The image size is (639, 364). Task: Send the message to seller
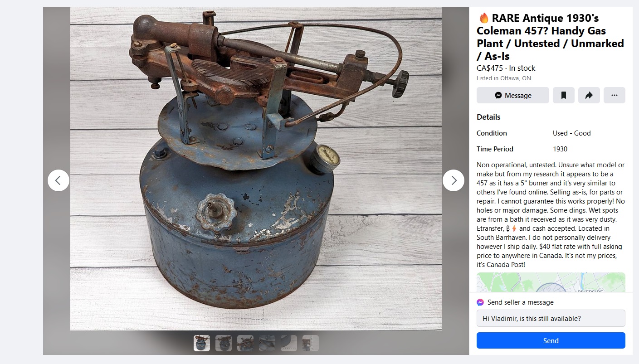pyautogui.click(x=551, y=340)
